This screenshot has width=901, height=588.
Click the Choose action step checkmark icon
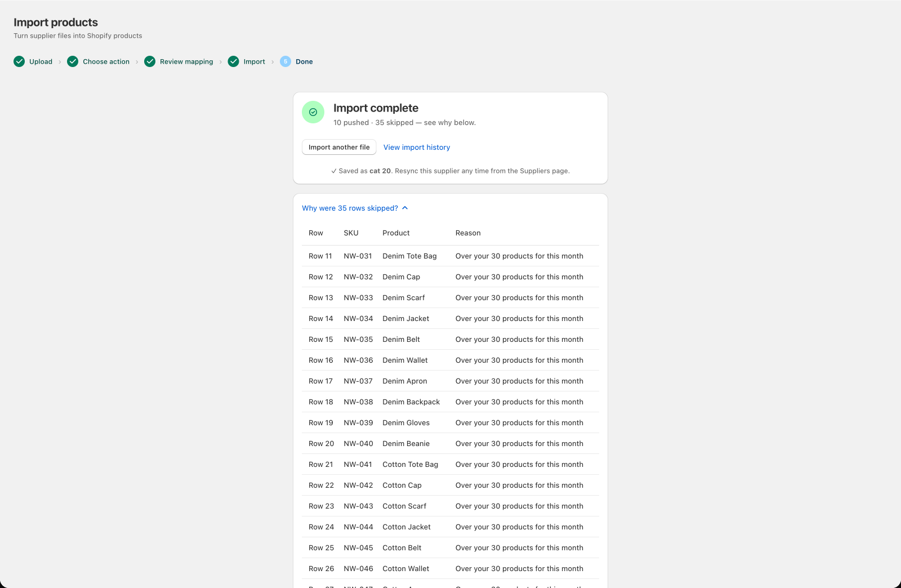[73, 61]
